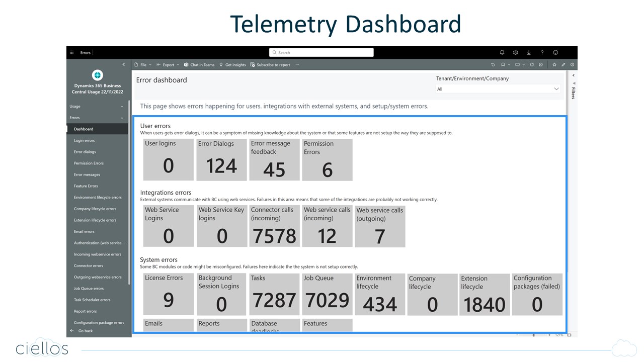The image size is (644, 362).
Task: Open the bookmark dropdown chevron
Action: 509,65
